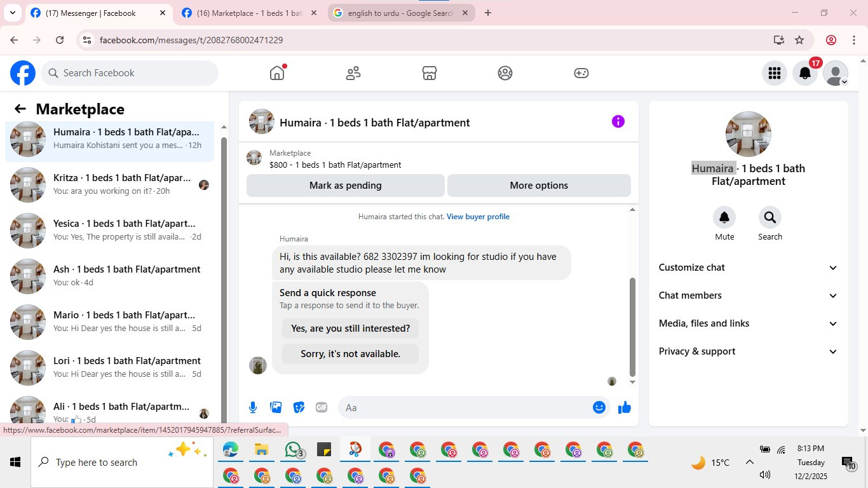This screenshot has height=488, width=868.
Task: Open the Humaira conversation in list
Action: [109, 139]
